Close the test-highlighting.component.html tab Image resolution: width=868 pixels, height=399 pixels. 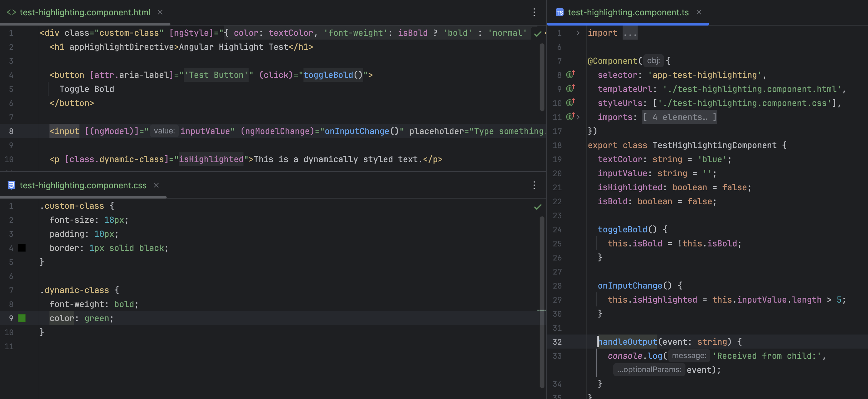pos(160,12)
